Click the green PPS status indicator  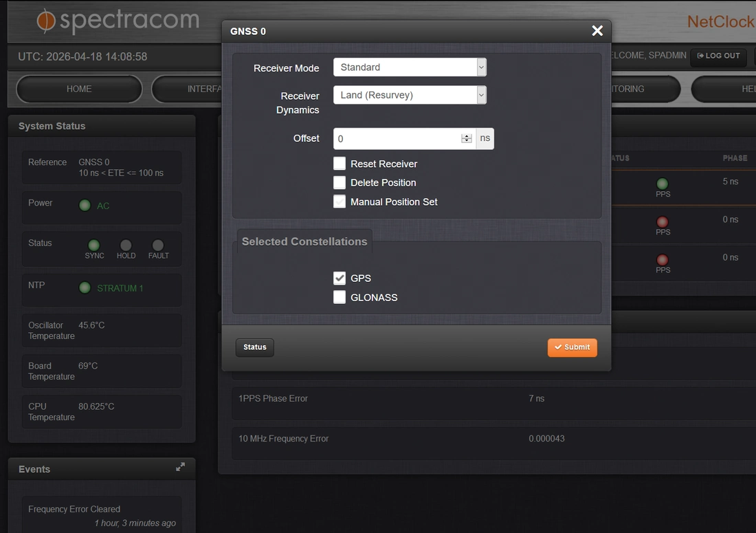tap(663, 184)
